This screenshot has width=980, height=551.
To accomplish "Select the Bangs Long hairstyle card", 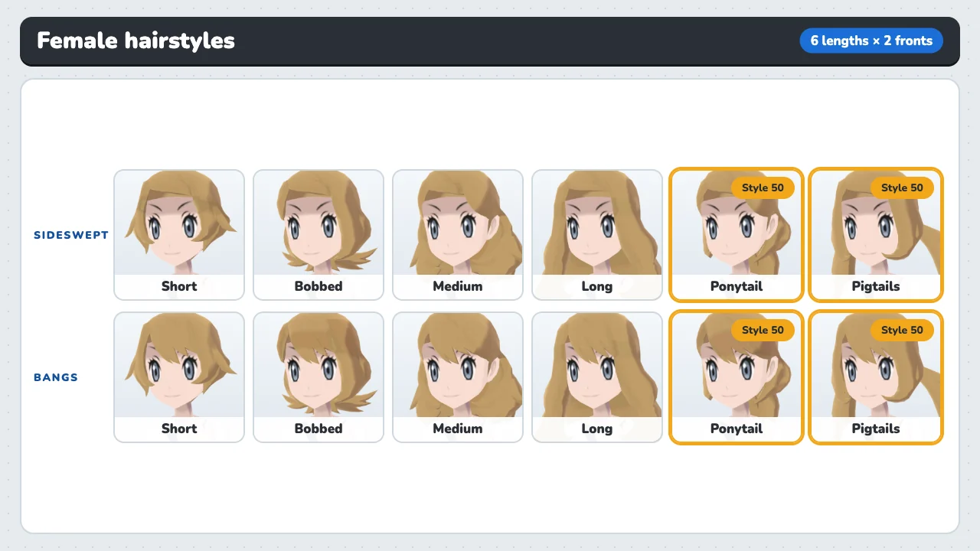I will pos(597,377).
